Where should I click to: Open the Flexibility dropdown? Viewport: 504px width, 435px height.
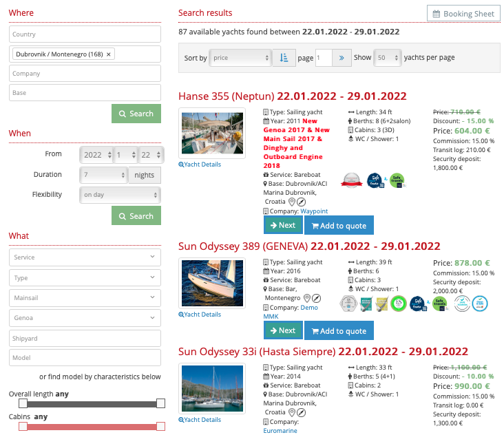pos(120,195)
